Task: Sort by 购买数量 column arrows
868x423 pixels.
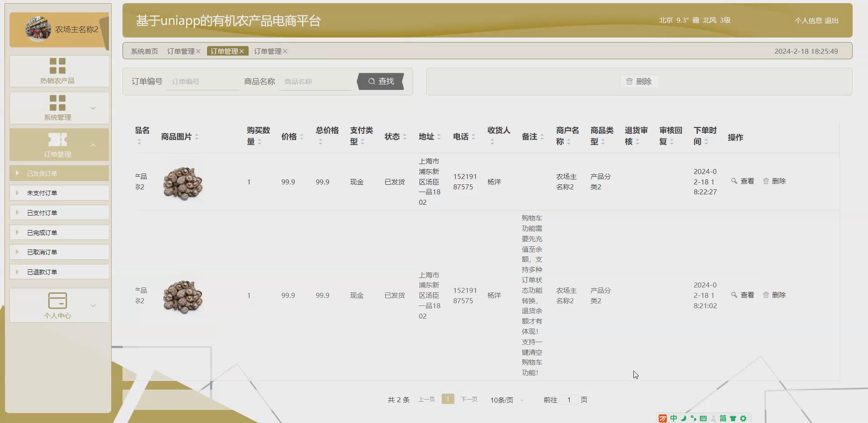Action: [x=259, y=141]
